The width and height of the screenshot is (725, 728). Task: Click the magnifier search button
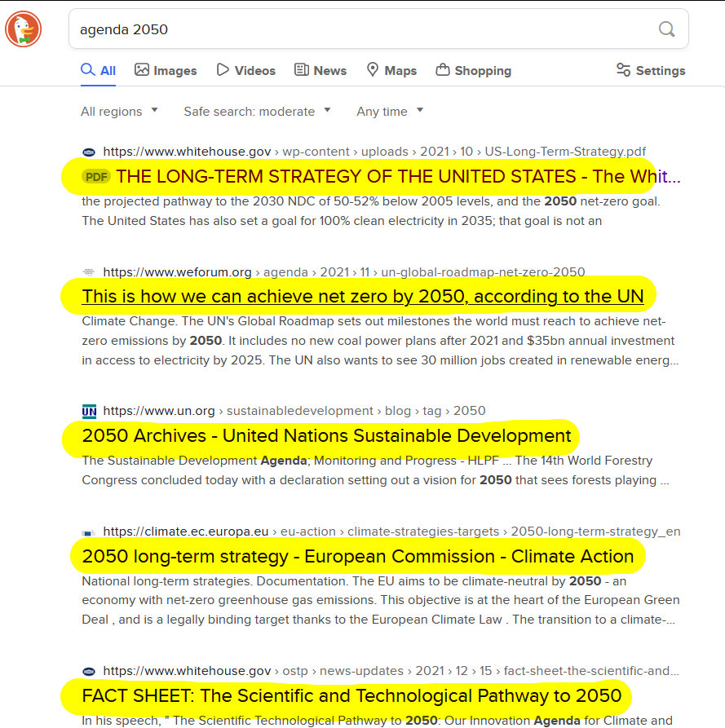666,29
